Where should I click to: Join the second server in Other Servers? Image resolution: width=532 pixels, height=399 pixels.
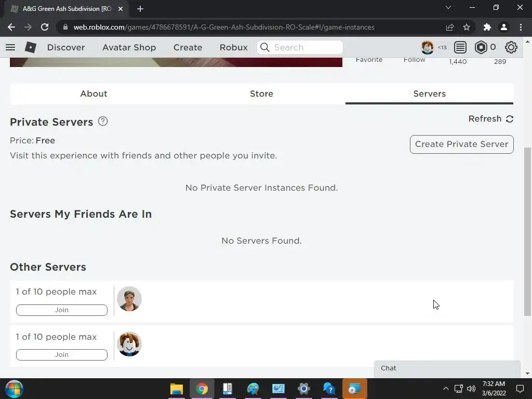62,354
